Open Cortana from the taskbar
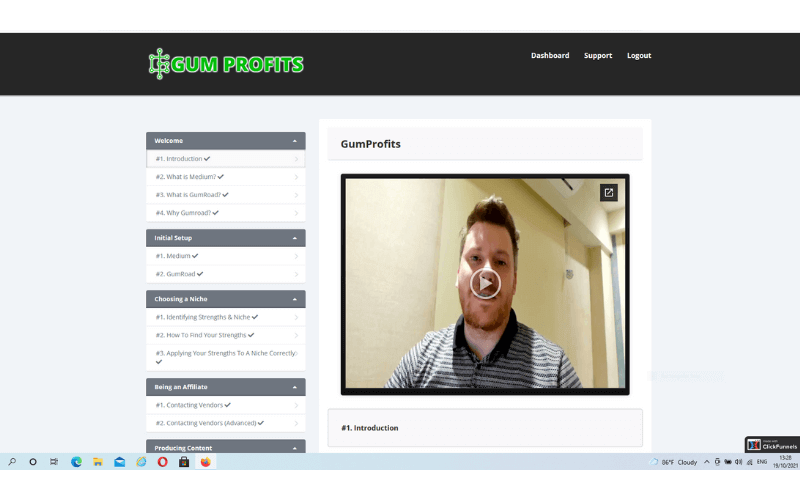This screenshot has height=500, width=800. click(33, 462)
